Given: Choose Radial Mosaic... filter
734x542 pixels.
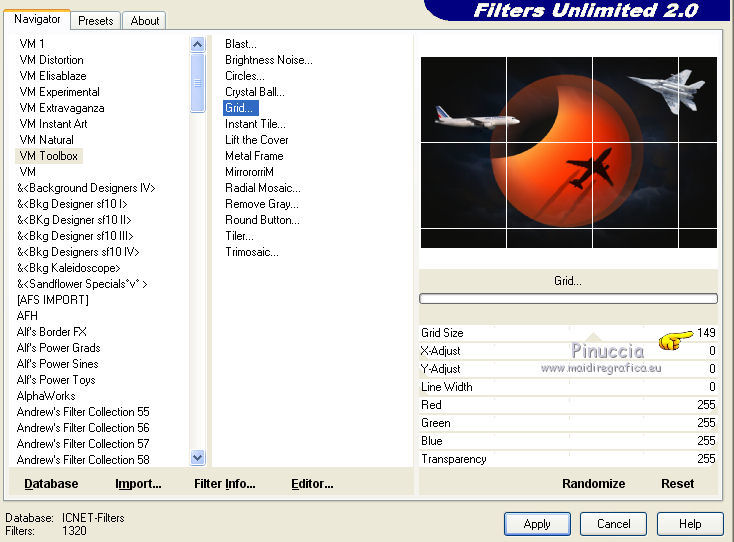Looking at the screenshot, I should 263,188.
